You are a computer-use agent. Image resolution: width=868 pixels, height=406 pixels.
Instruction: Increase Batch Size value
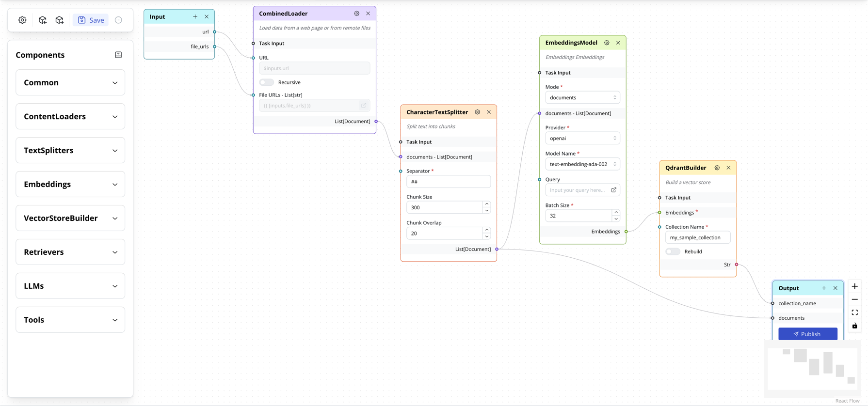click(616, 213)
